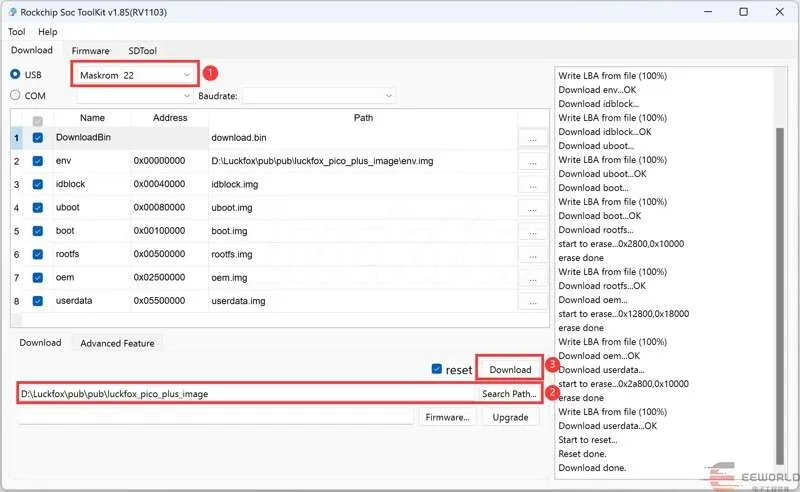Click the firmware path input field
Viewport: 800px width, 492px height.
[x=216, y=416]
